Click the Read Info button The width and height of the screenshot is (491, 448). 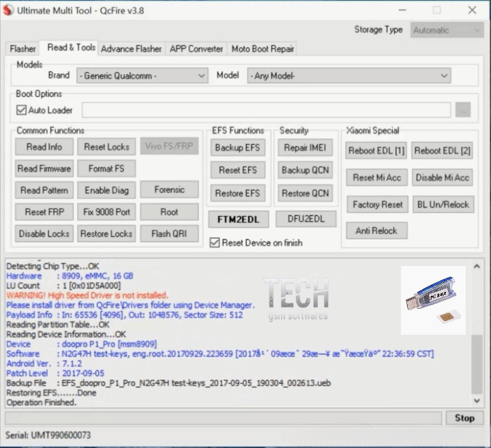[44, 147]
